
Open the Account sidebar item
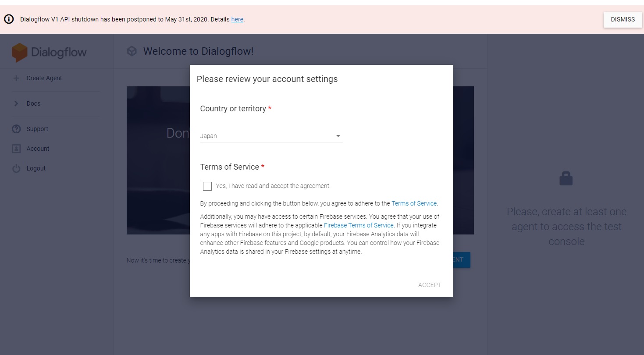tap(38, 149)
